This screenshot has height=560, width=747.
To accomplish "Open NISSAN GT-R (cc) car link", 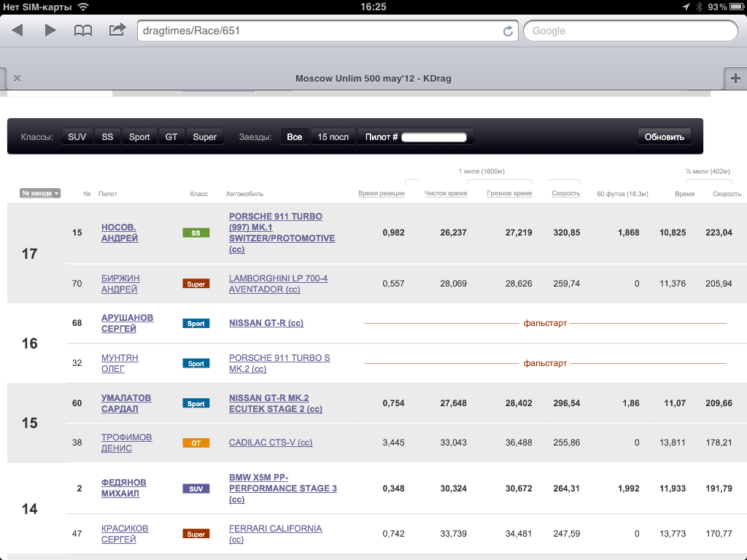I will [x=266, y=323].
